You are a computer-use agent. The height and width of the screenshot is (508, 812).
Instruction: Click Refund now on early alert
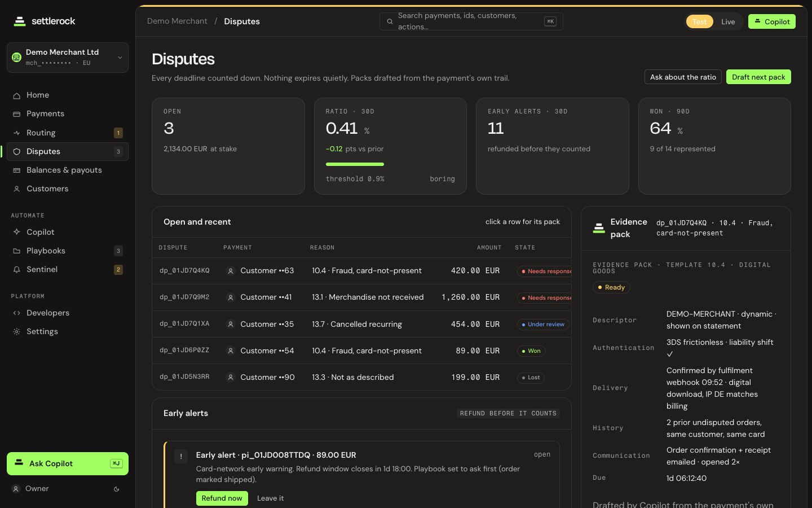(222, 498)
